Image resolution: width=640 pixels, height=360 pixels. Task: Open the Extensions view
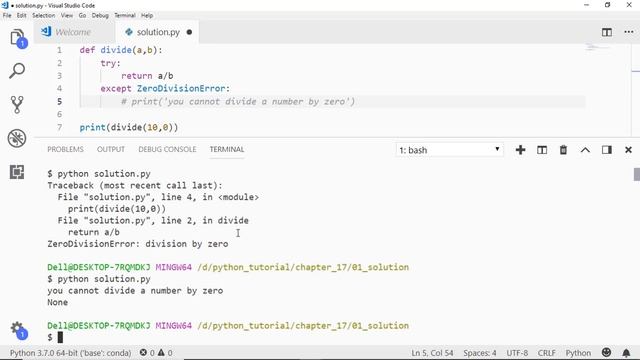click(x=17, y=172)
